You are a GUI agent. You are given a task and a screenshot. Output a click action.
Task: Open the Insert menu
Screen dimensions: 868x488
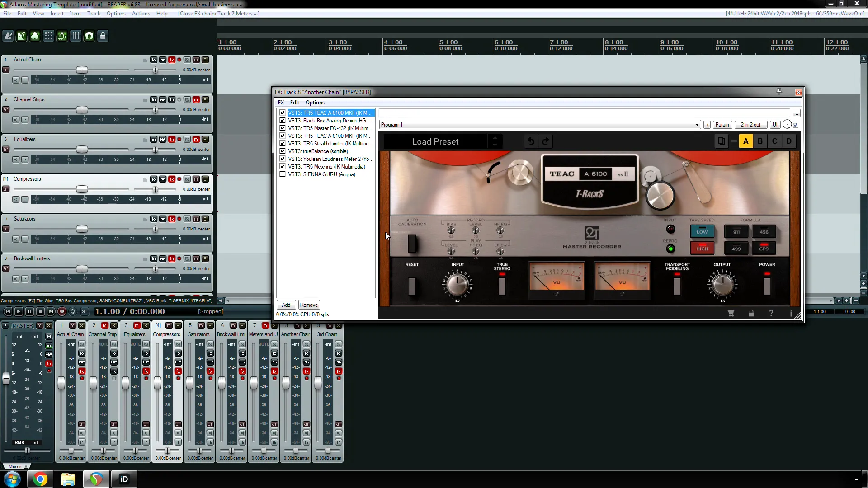(x=57, y=14)
